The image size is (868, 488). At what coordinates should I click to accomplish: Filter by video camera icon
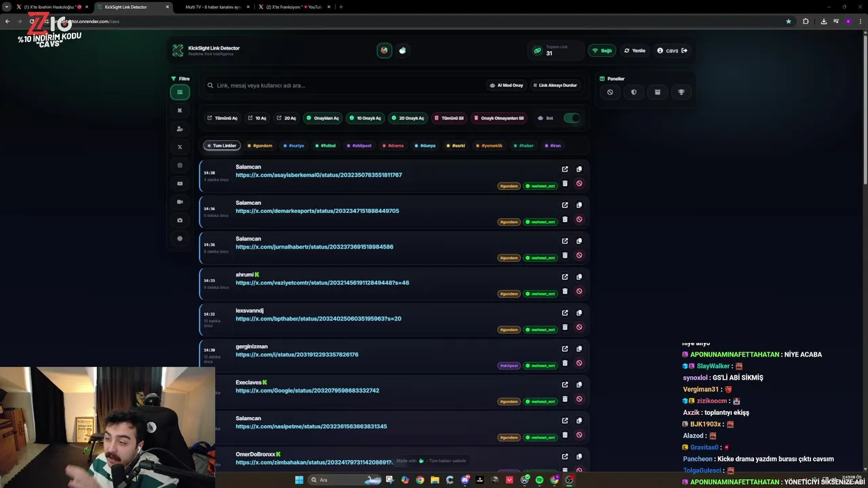(x=180, y=202)
